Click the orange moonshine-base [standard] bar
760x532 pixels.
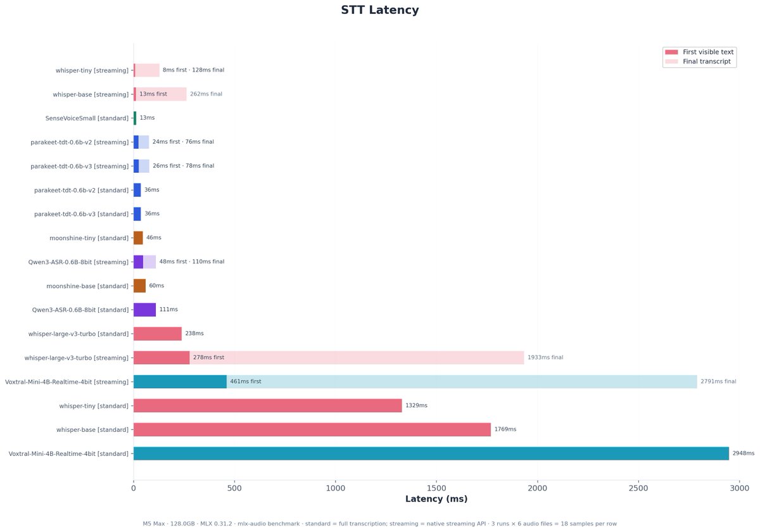pos(140,286)
